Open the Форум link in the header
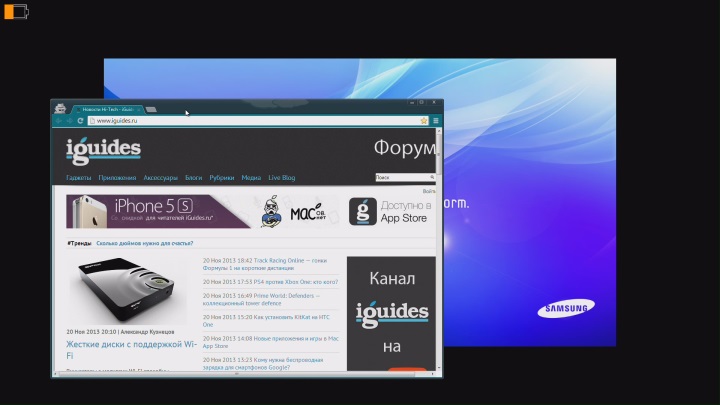720x405 pixels. [405, 148]
